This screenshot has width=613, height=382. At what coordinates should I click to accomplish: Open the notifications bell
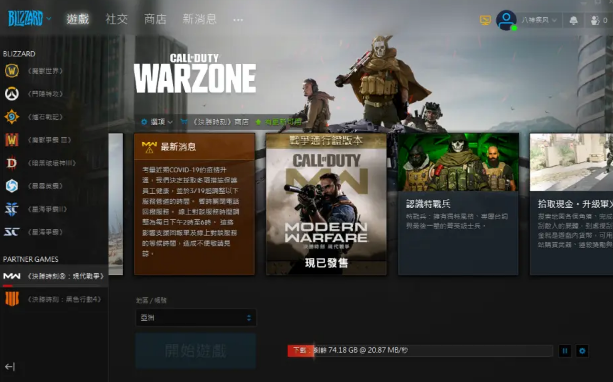(x=574, y=20)
